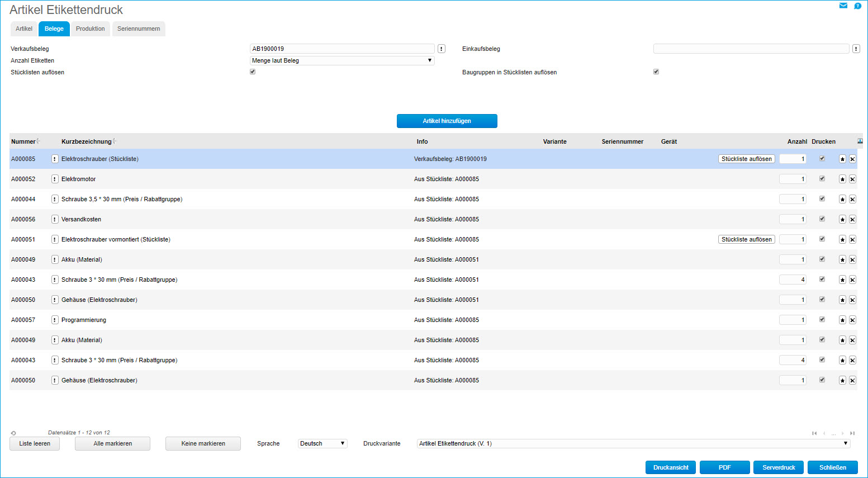The image size is (868, 478).
Task: Uncheck Drucken for Versandkosten row
Action: coord(822,219)
